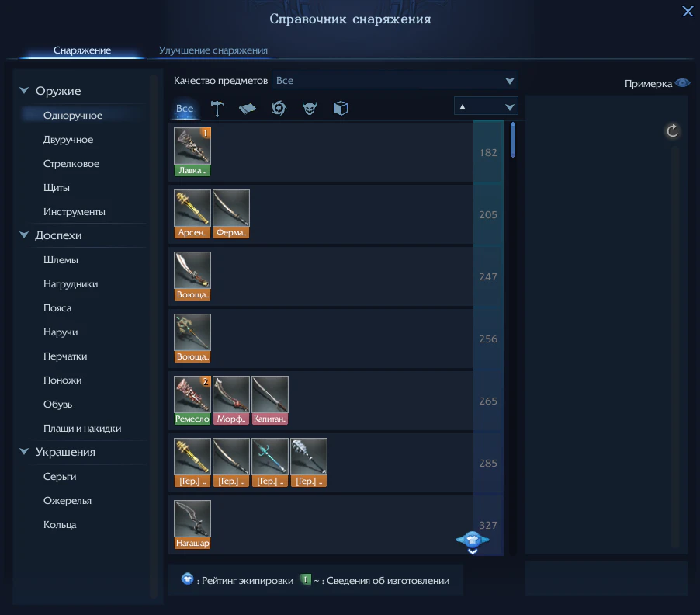Close the Справочник снаряжения window
This screenshot has width=700, height=615.
(x=688, y=11)
